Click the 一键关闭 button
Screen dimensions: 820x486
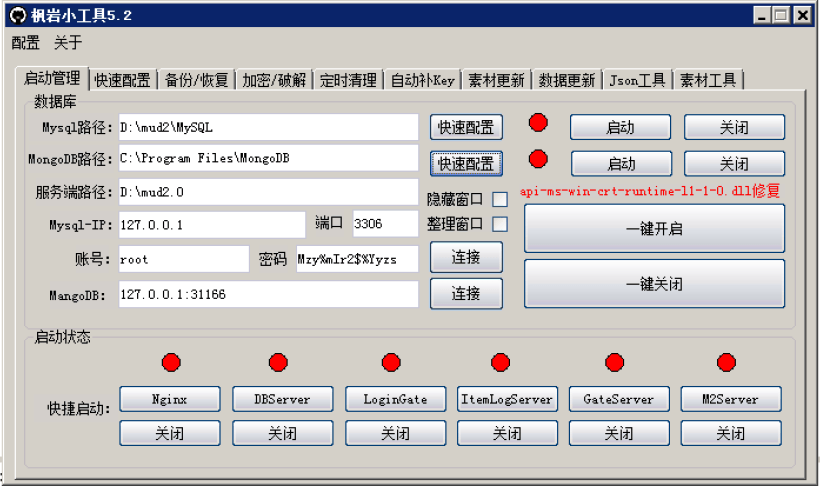(x=654, y=284)
